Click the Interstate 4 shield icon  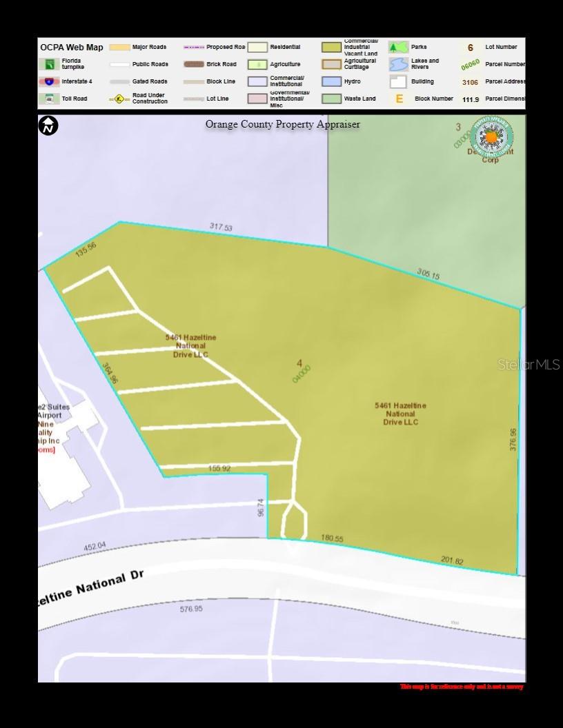click(49, 81)
